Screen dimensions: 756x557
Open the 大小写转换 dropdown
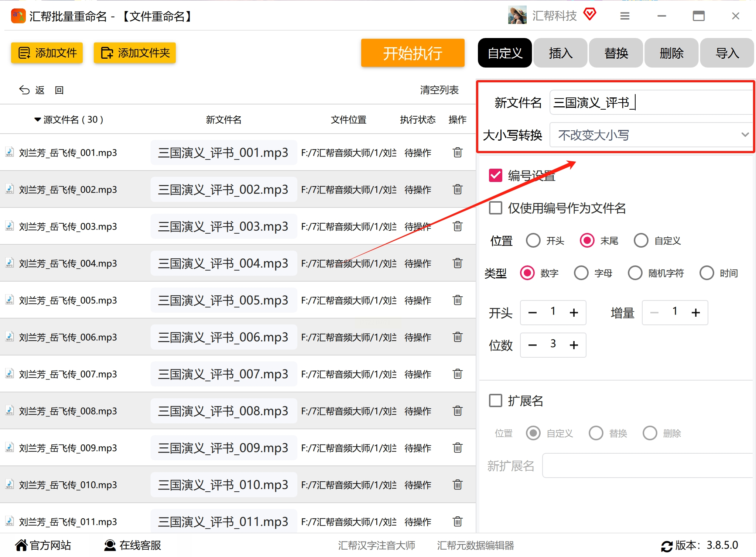point(651,135)
